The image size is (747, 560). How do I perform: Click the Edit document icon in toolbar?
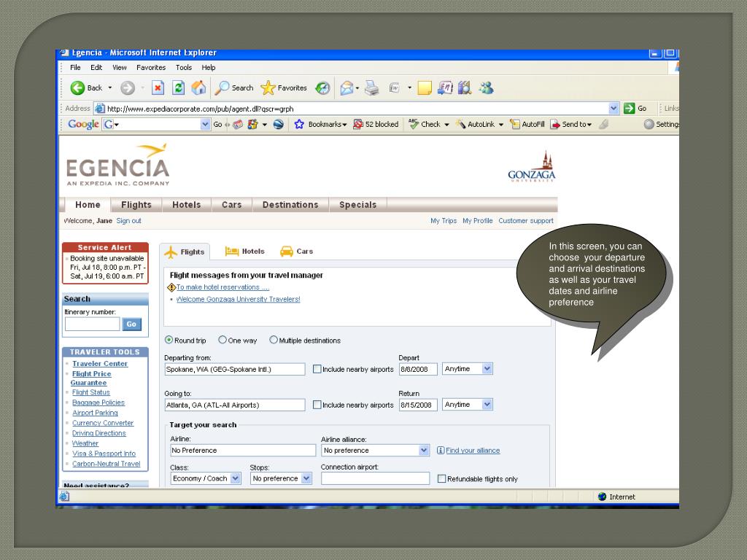coord(395,87)
